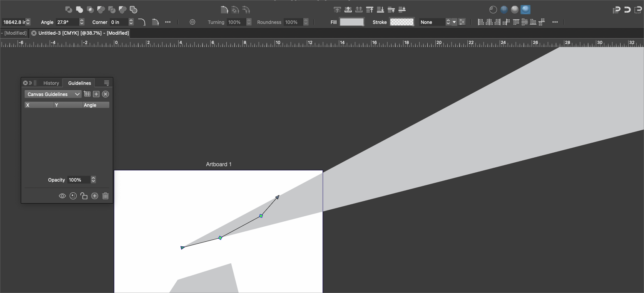Click the circled plus icon at panel bottom
The height and width of the screenshot is (293, 644).
(x=95, y=196)
